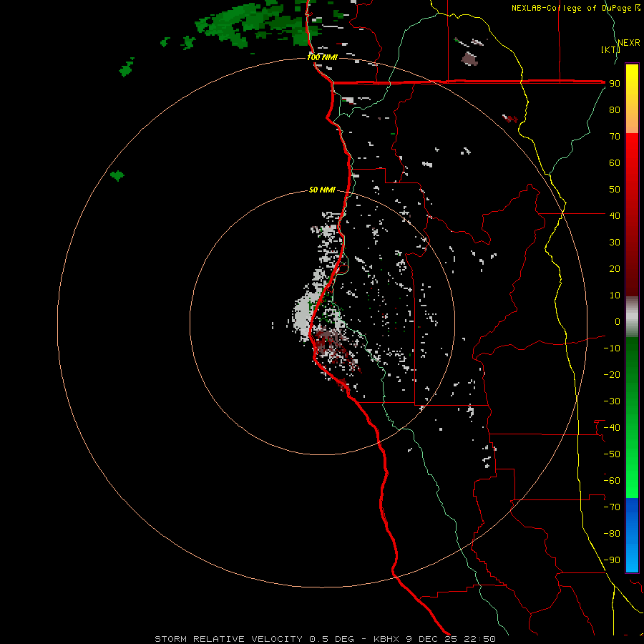
Task: Pick the orange segment of velocity color bar
Action: [x=632, y=119]
